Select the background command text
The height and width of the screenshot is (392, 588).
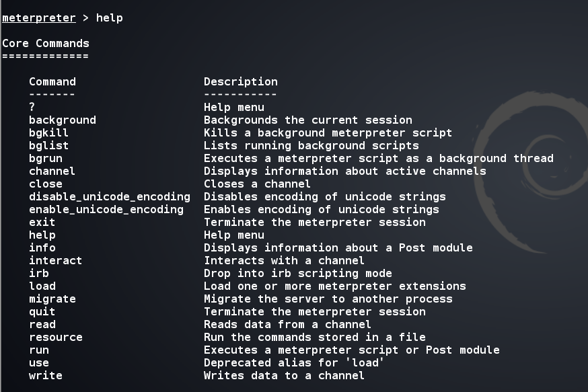click(63, 120)
